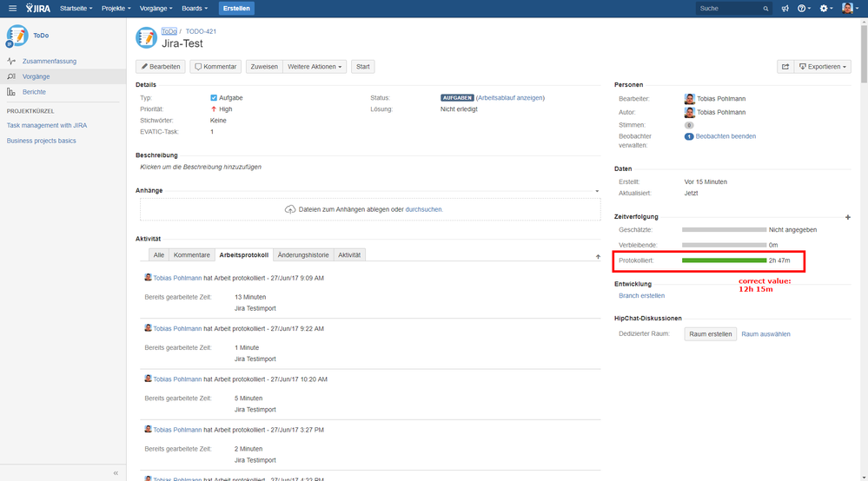Click the project avatar beside Jira-Test title
This screenshot has width=868, height=481.
tap(146, 37)
